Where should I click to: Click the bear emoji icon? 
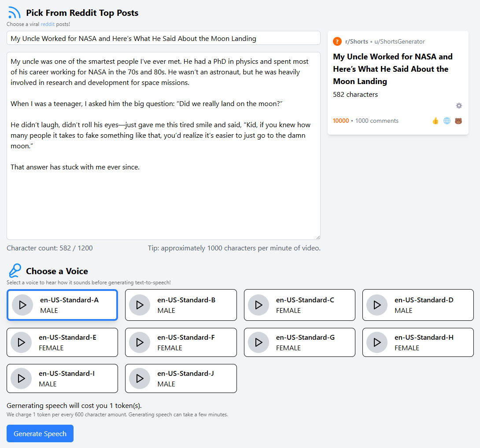click(x=458, y=121)
